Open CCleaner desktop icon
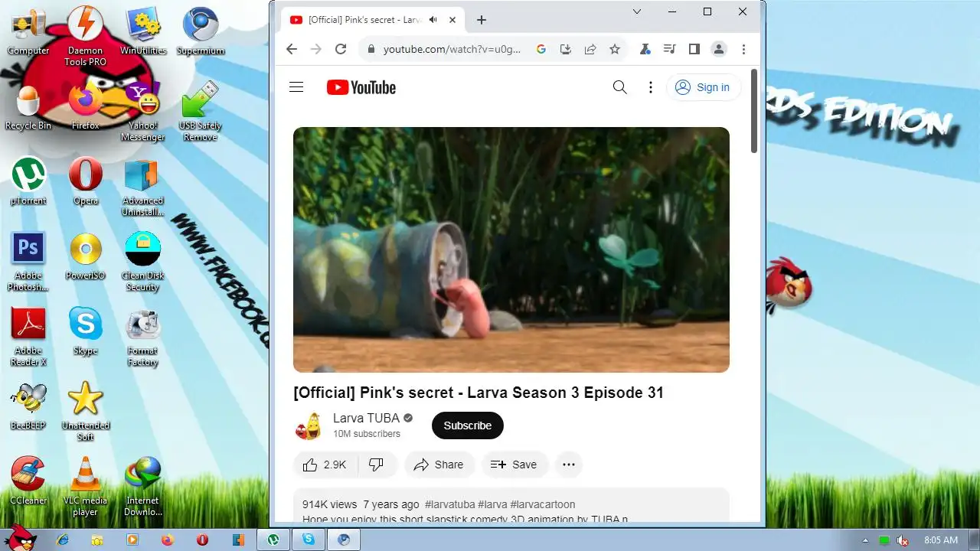Viewport: 980px width, 551px height. coord(28,482)
